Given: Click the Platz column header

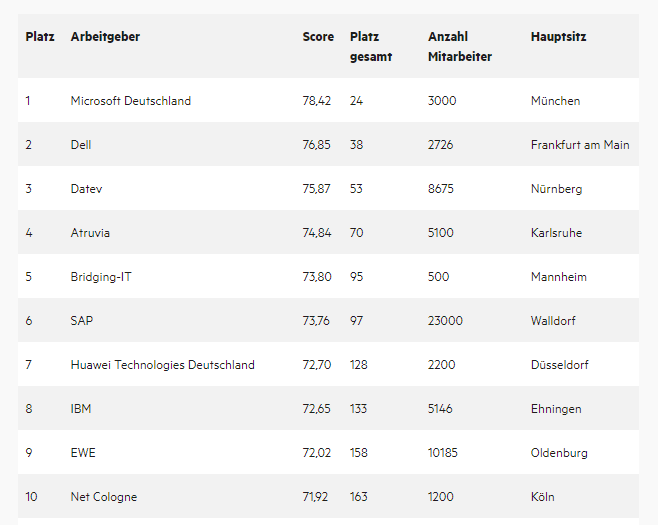Looking at the screenshot, I should point(40,37).
